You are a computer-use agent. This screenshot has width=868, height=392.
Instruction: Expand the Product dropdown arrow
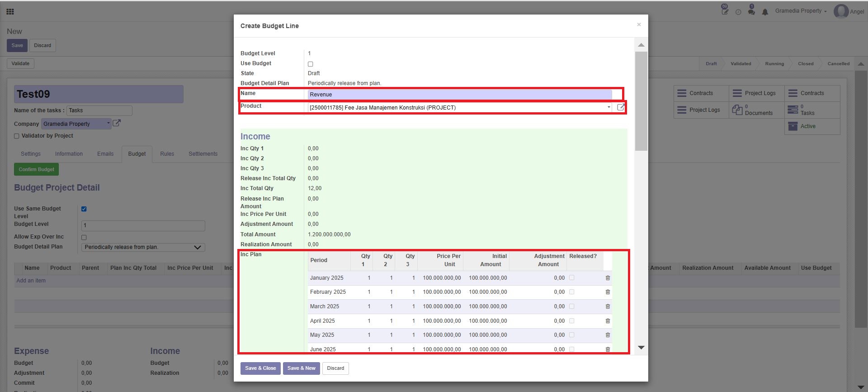609,107
